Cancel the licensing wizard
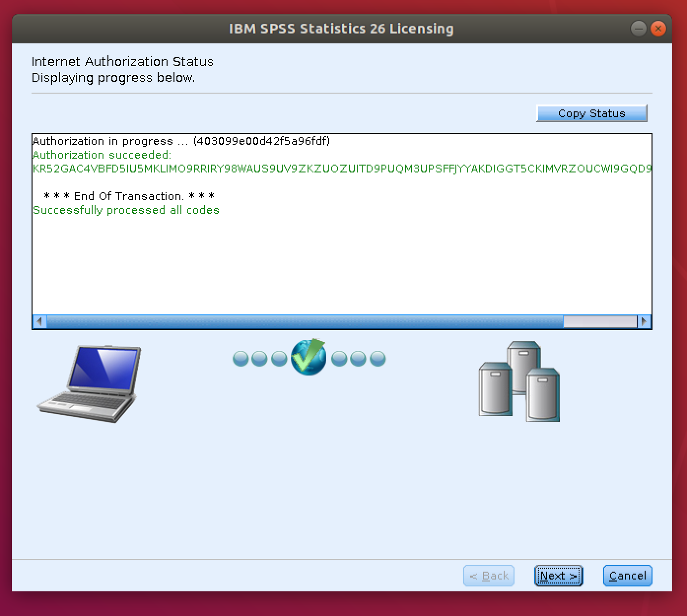 (x=627, y=576)
